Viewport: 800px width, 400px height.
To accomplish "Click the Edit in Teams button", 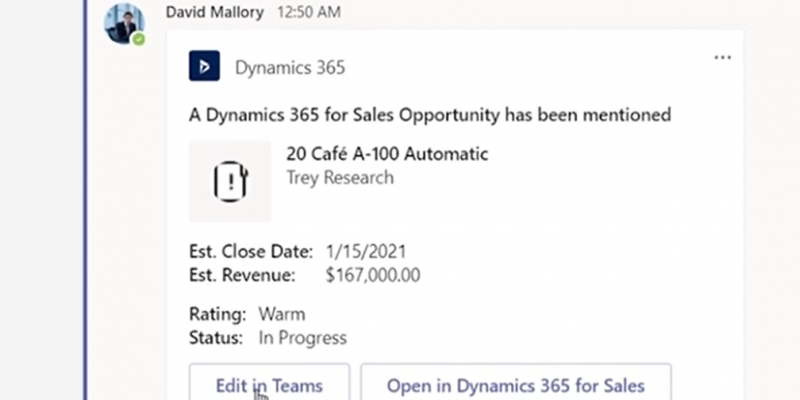I will point(269,382).
